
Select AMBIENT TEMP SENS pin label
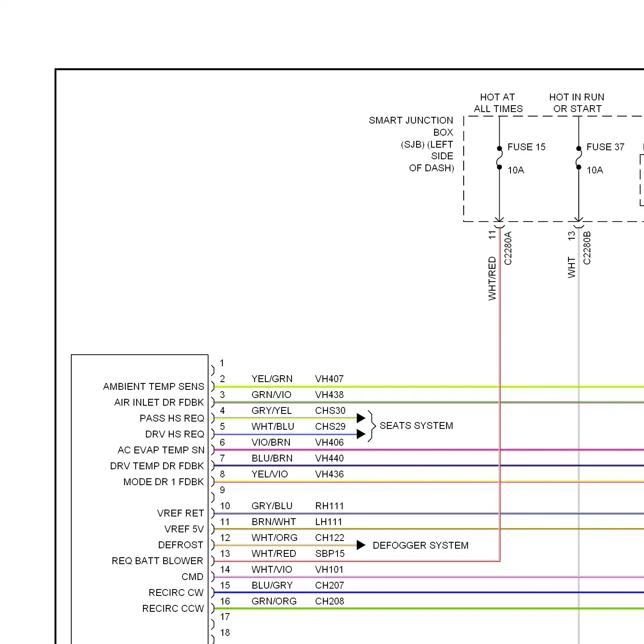click(x=154, y=386)
